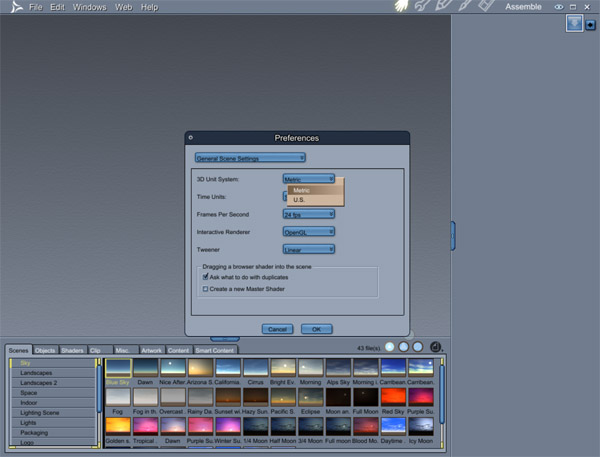Viewport: 600px width, 457px height.
Task: Click the second round browser view button
Action: [404, 347]
